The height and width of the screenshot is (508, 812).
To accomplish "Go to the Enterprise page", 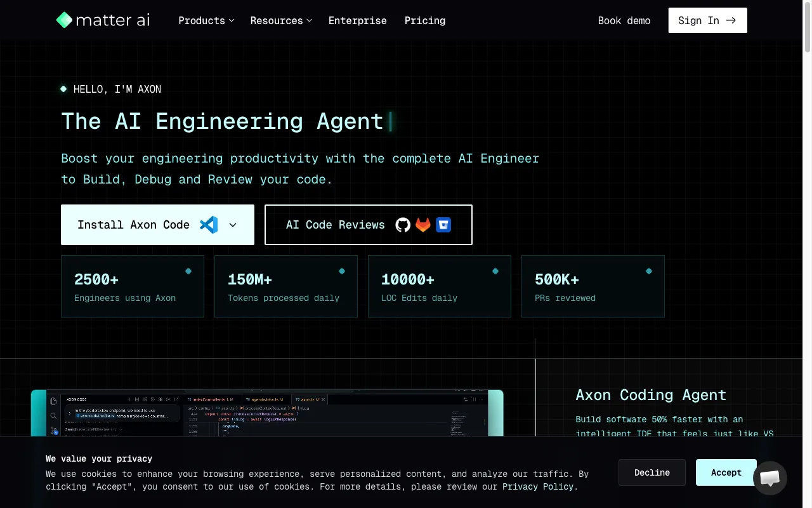I will tap(357, 20).
